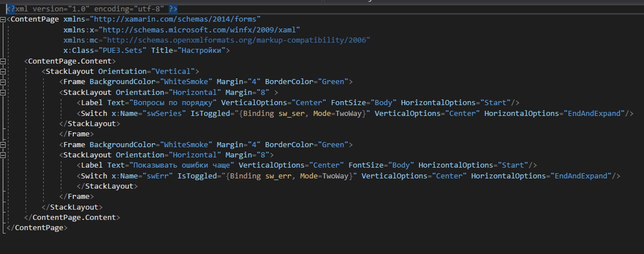Collapse the Vertical StackLayout block
Screen dimensions: 644x254
3,72
